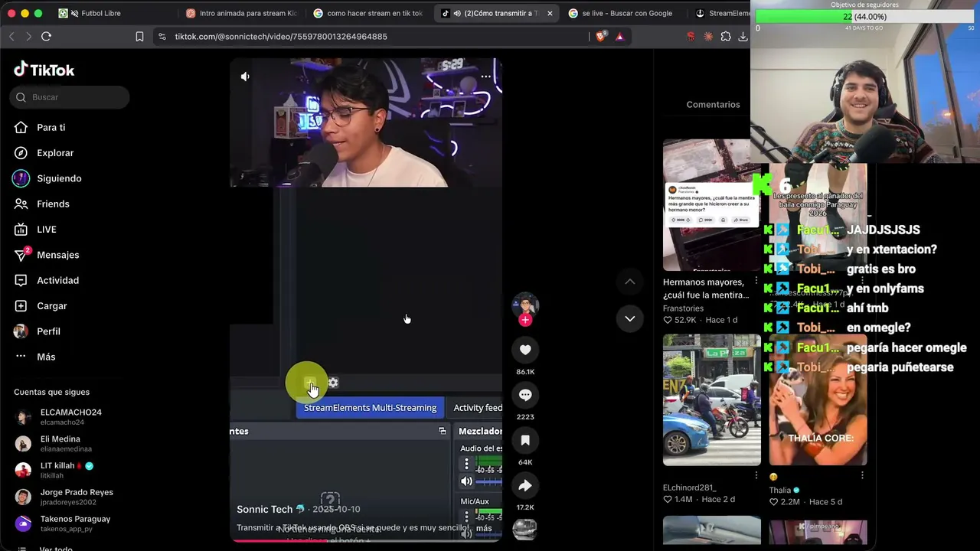
Task: Open the browser extensions puzzle icon
Action: point(726,36)
